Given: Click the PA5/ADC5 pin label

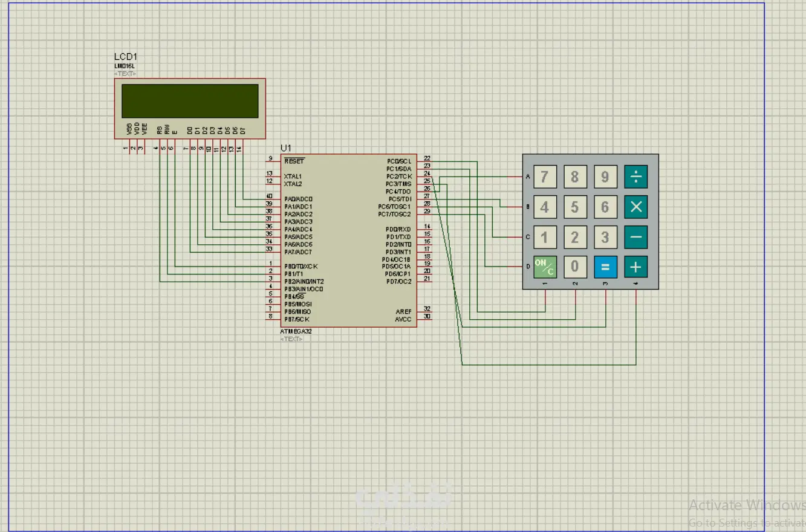Looking at the screenshot, I should point(298,237).
